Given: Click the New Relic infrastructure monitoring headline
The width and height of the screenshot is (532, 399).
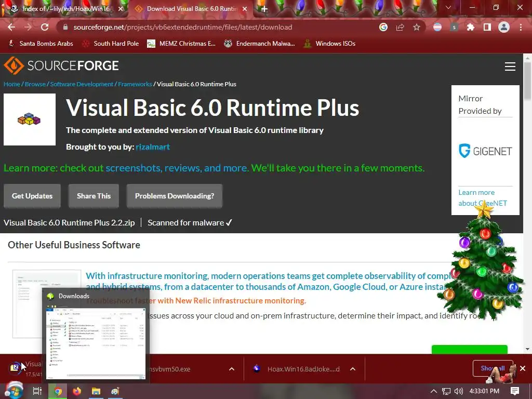Looking at the screenshot, I should (196, 301).
